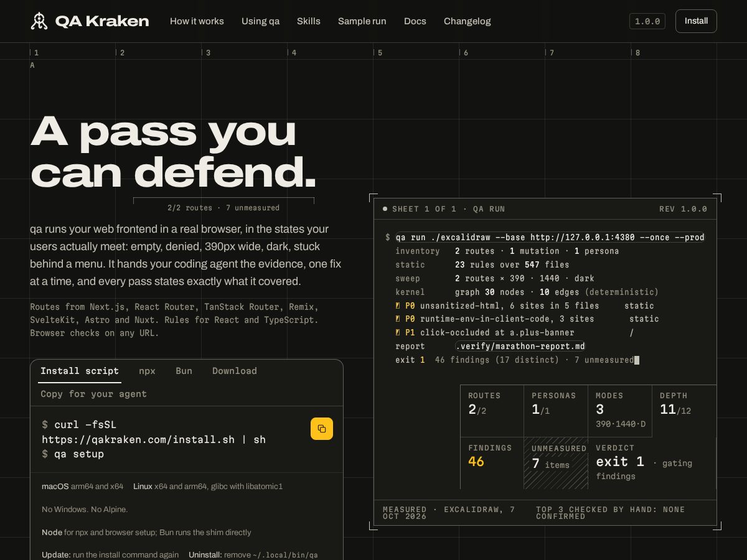The image size is (747, 560).
Task: Click the Node for npx note
Action: click(x=146, y=532)
